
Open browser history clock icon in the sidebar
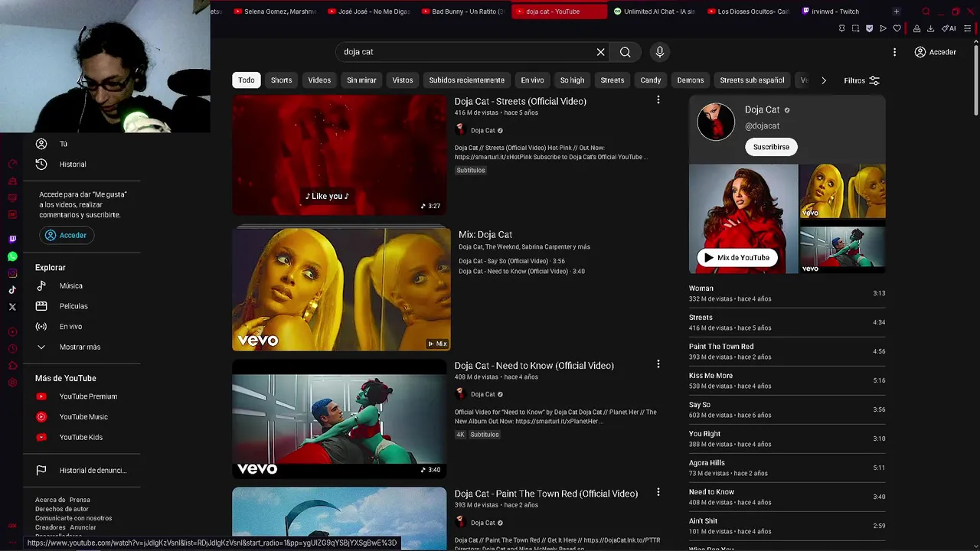pos(12,349)
